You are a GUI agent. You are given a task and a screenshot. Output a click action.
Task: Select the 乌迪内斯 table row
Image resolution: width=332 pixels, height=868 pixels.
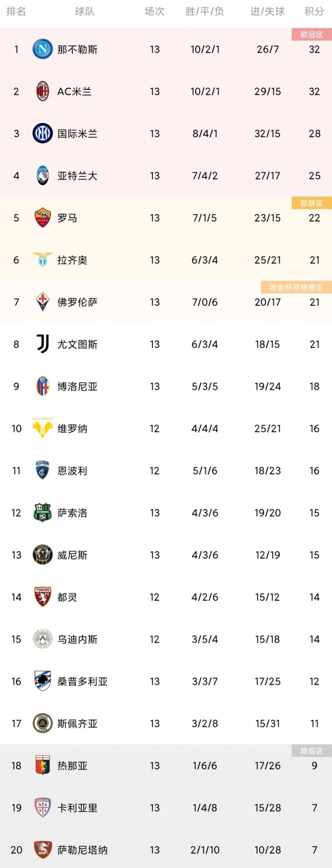tap(166, 639)
